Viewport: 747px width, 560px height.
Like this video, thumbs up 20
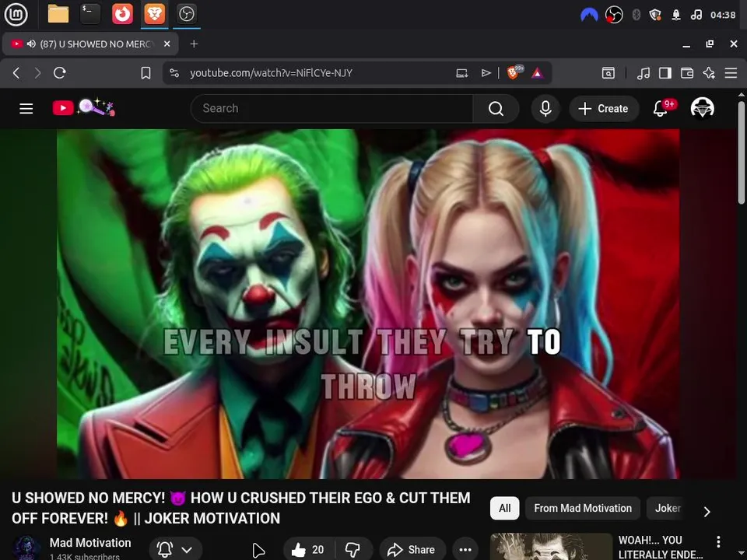click(308, 550)
